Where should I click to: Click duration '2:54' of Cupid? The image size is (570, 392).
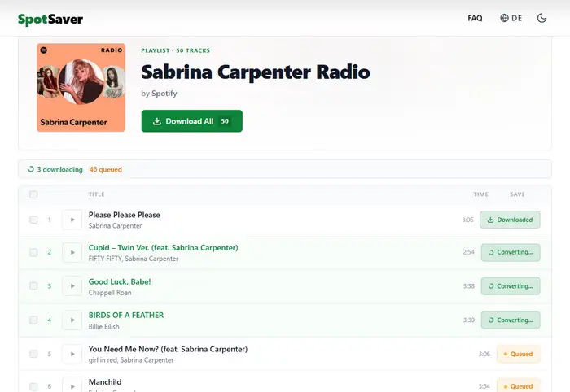(468, 252)
